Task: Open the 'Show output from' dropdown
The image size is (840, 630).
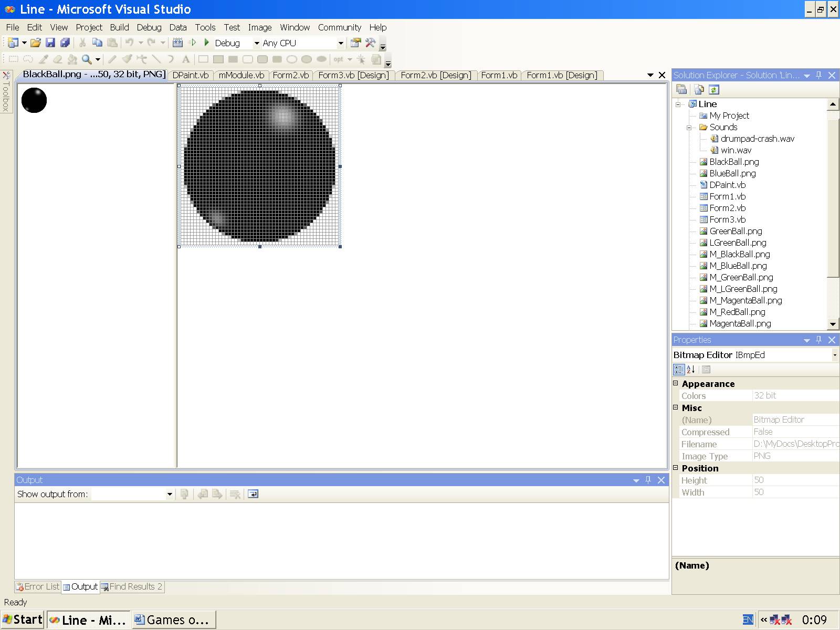Action: pos(169,494)
